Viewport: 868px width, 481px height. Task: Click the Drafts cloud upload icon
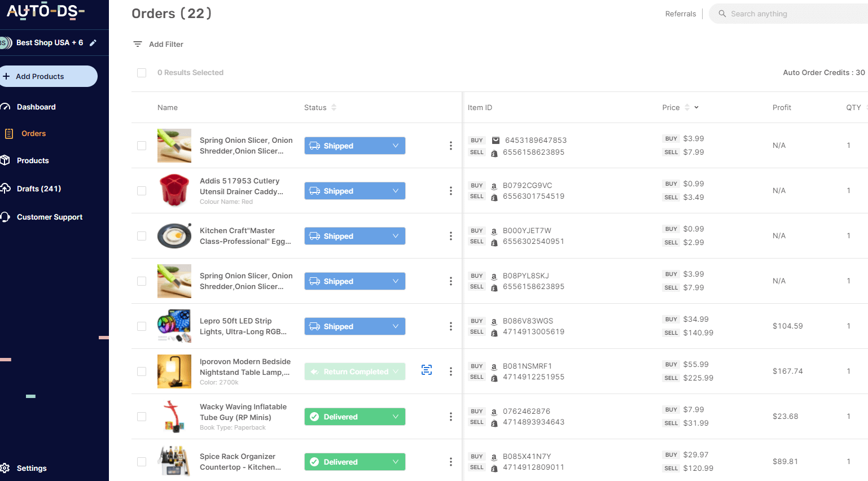click(6, 189)
